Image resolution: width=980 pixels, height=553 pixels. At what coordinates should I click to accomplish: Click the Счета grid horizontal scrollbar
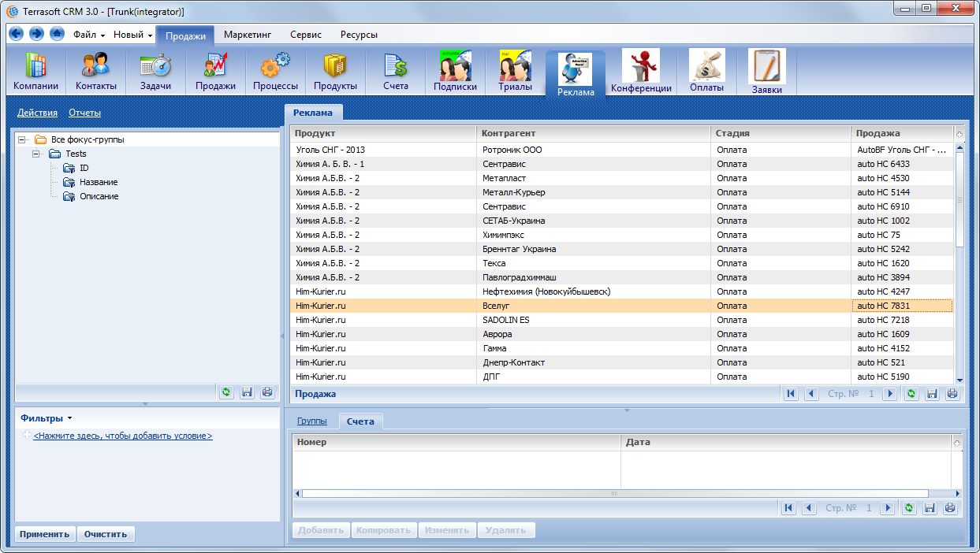(615, 493)
